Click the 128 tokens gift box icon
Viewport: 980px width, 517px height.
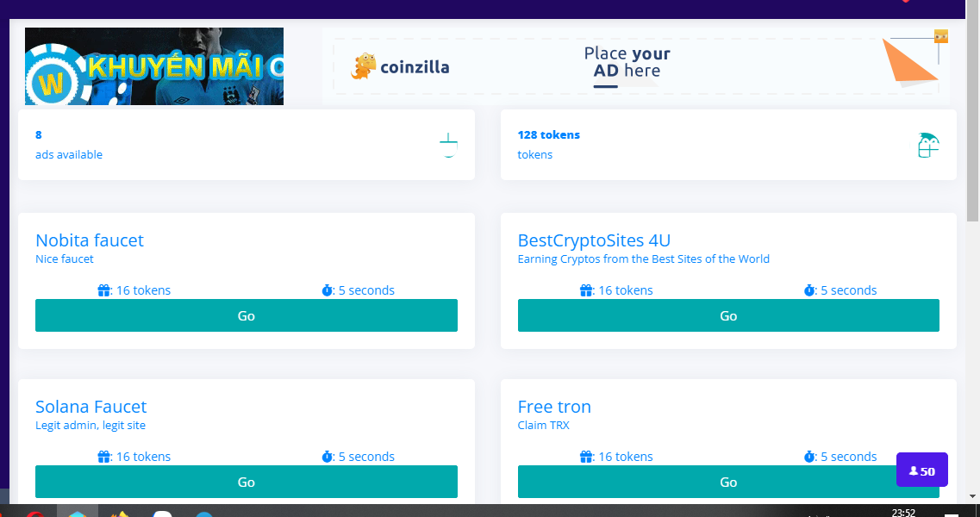pos(927,145)
